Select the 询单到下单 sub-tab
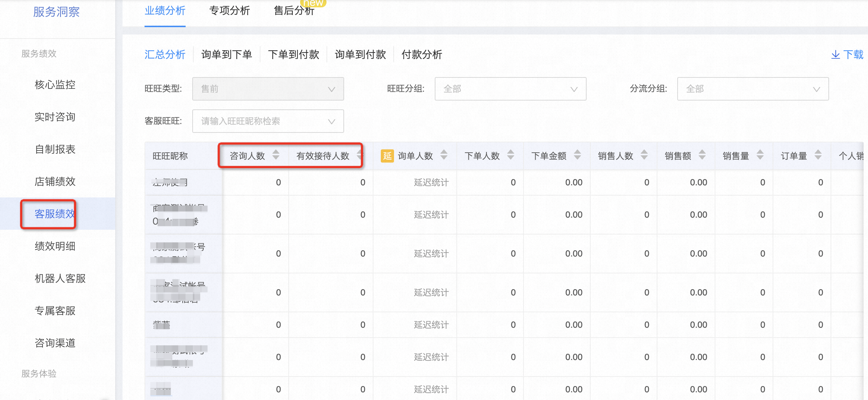 227,55
